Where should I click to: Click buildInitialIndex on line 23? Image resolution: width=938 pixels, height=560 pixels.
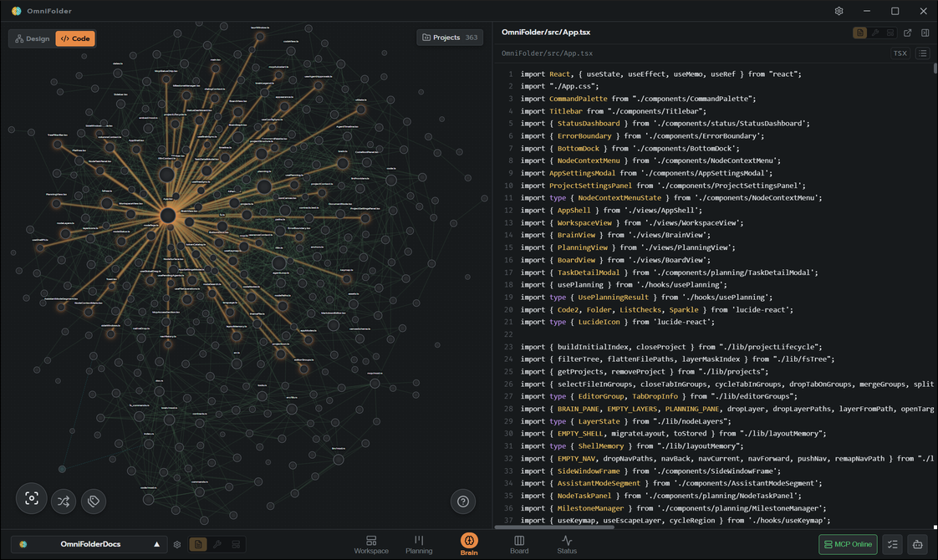[592, 347]
